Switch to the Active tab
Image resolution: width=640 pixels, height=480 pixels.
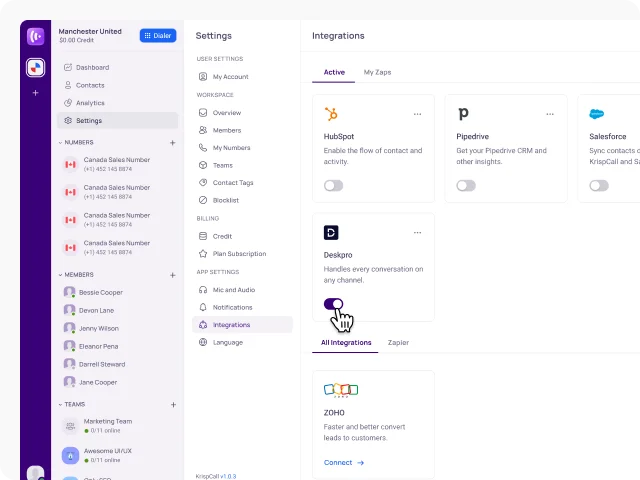334,72
